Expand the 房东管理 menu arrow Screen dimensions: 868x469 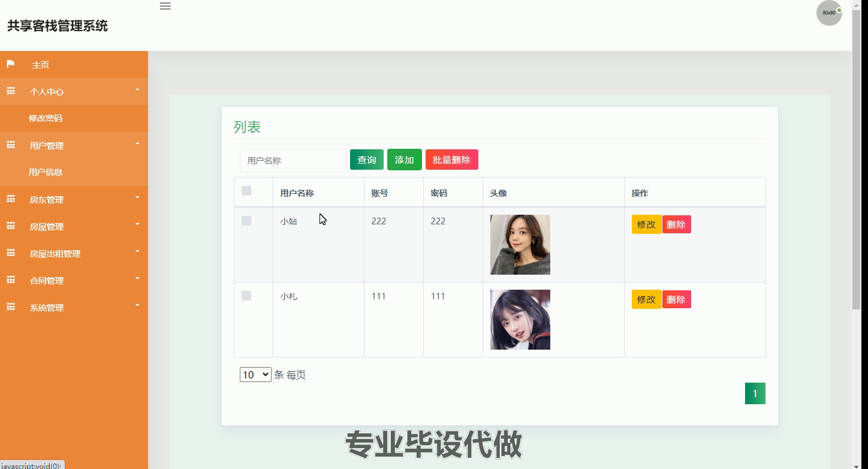coord(137,197)
